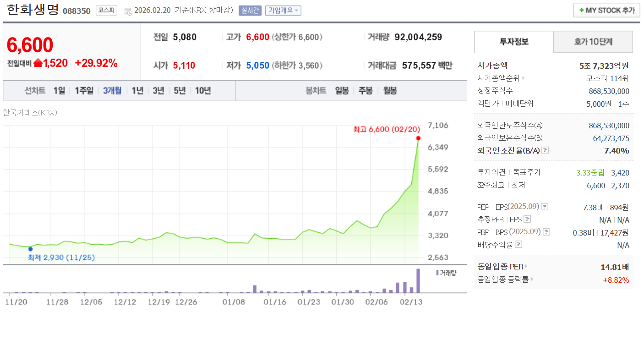Click the help icon next to 추정PER EPS

point(527,219)
